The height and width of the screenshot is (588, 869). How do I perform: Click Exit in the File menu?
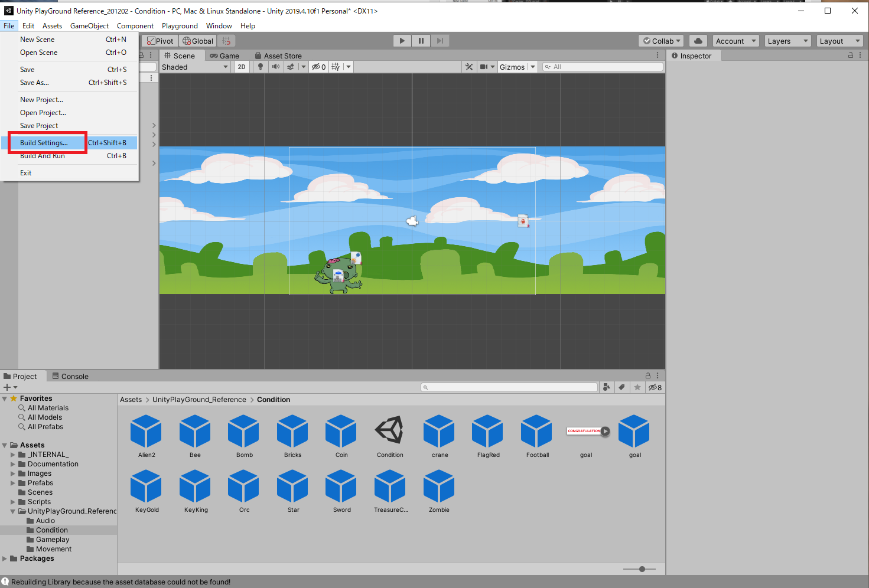click(x=70, y=173)
